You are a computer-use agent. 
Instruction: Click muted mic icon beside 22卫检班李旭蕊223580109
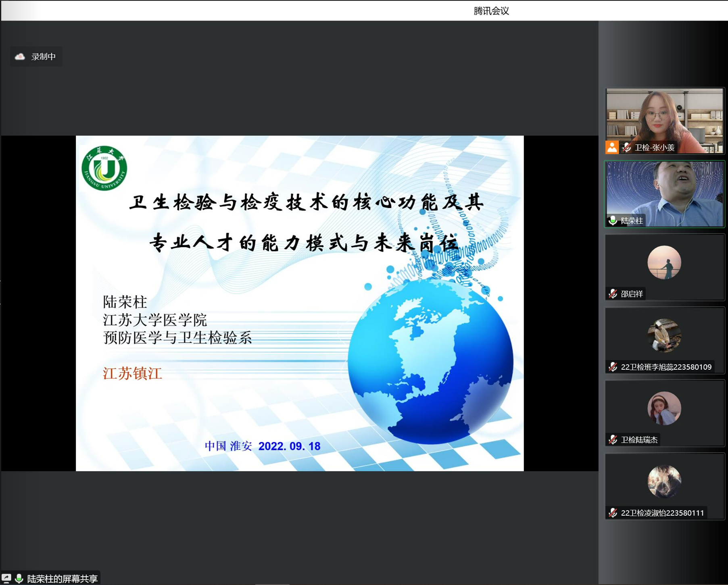[x=613, y=367]
